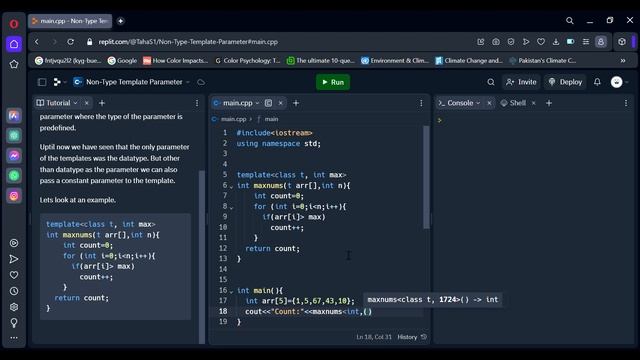The width and height of the screenshot is (640, 360).
Task: Open the Opera menu logo
Action: [x=14, y=24]
